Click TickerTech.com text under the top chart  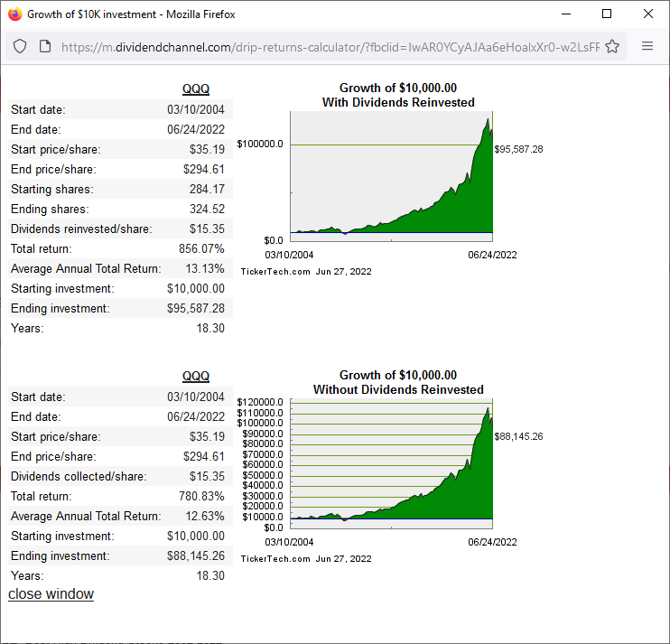(275, 271)
